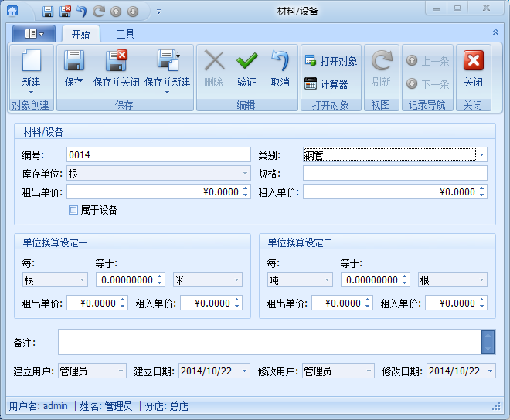Step the main 租入单价 spinner arrows
Image resolution: width=510 pixels, height=420 pixels.
click(x=481, y=191)
